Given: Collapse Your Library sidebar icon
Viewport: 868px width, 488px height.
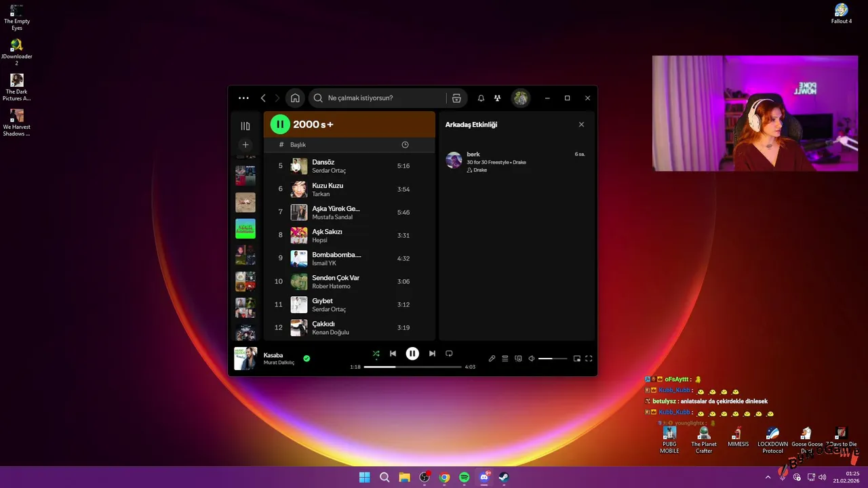Looking at the screenshot, I should [245, 126].
